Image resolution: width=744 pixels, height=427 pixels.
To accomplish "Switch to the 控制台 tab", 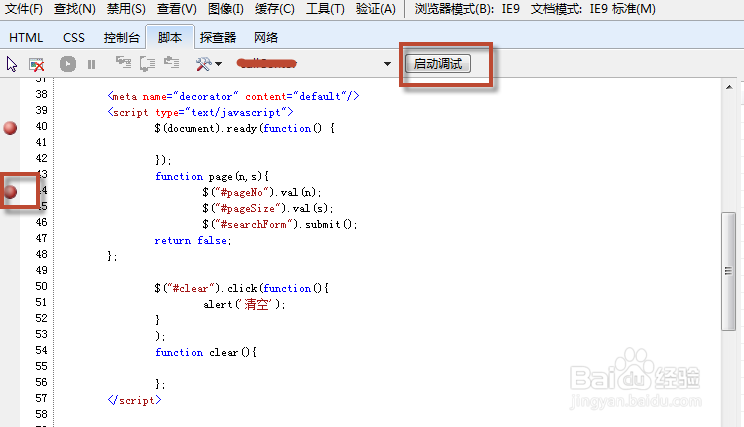I will tap(121, 37).
